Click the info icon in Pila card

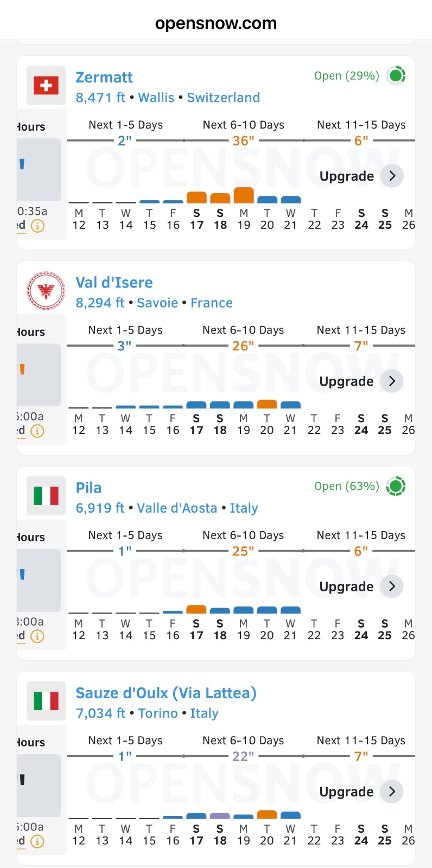pyautogui.click(x=37, y=636)
